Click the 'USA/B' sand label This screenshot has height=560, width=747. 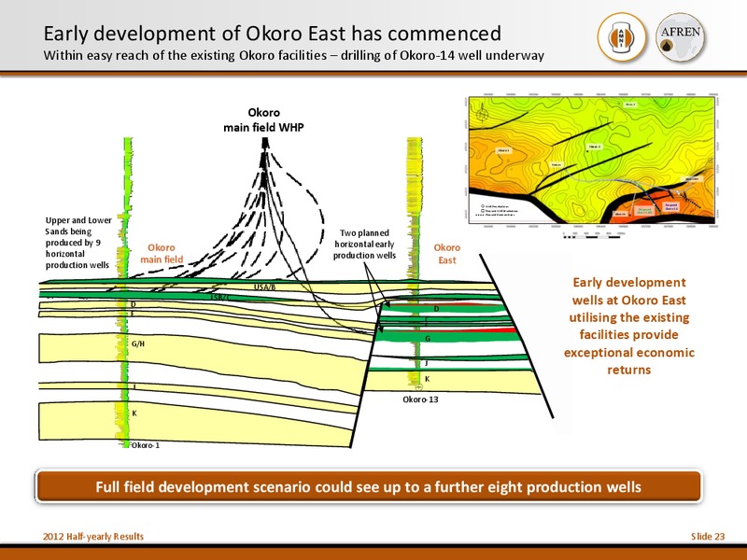point(264,287)
